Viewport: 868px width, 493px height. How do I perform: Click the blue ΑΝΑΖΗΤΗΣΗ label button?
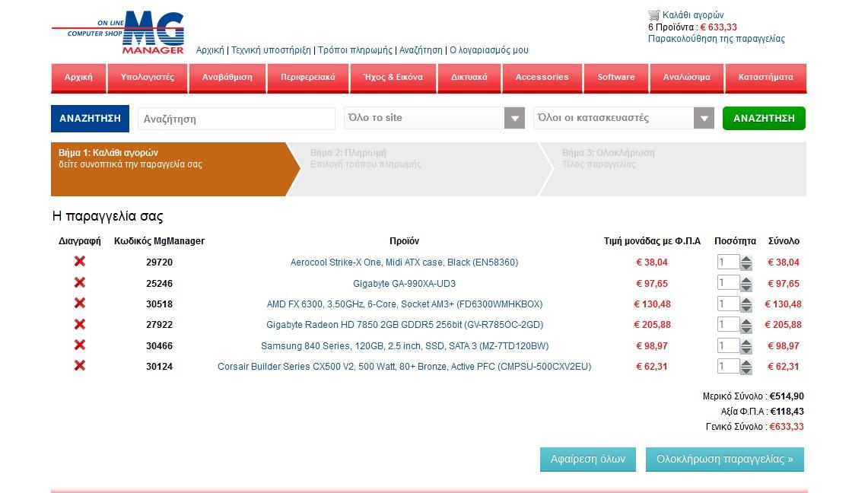(91, 119)
